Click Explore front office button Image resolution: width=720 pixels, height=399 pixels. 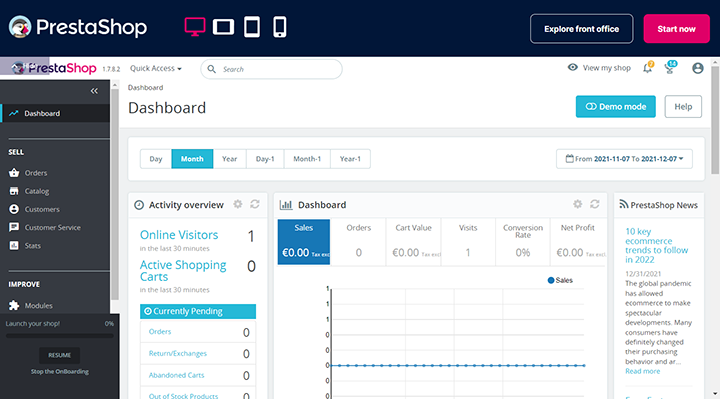click(x=581, y=29)
